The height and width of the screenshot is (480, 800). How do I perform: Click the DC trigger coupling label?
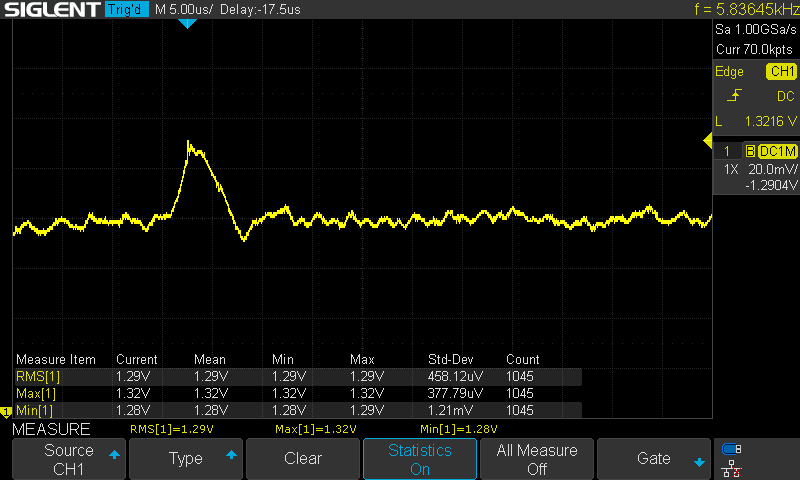[x=786, y=96]
